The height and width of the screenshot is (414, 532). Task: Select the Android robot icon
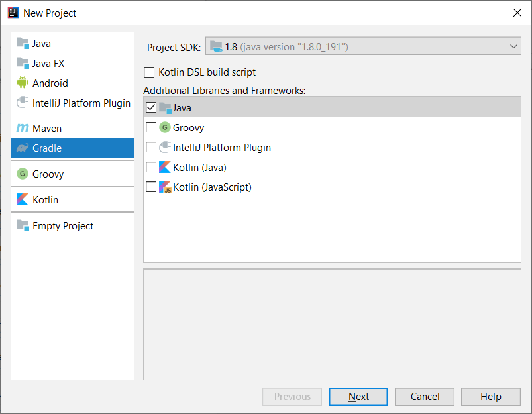[x=23, y=82]
